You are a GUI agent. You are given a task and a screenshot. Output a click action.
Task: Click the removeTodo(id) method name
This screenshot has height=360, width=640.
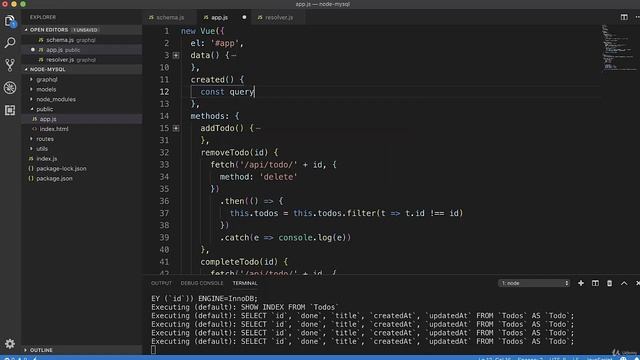pos(234,152)
